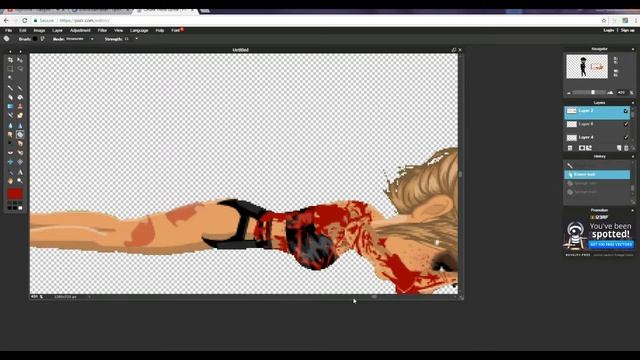This screenshot has height=360, width=640.
Task: Click GET 100 FREE VECTORS button
Action: click(611, 244)
